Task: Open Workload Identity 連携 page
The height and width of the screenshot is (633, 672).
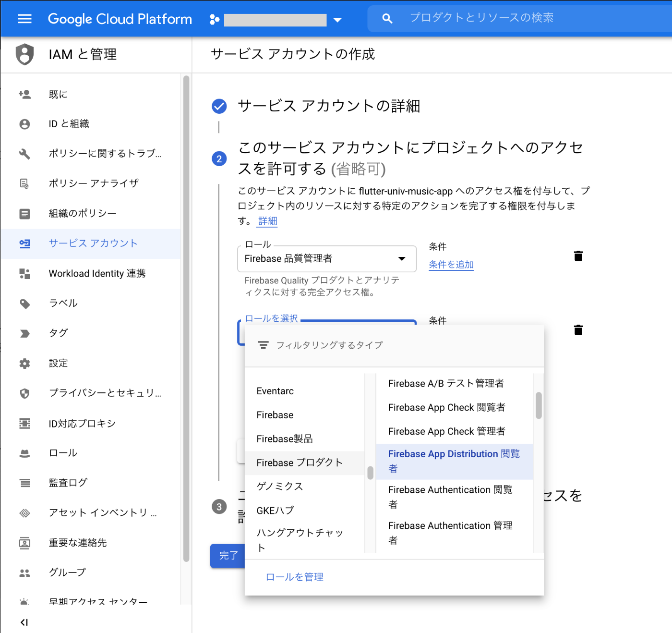Action: tap(91, 274)
